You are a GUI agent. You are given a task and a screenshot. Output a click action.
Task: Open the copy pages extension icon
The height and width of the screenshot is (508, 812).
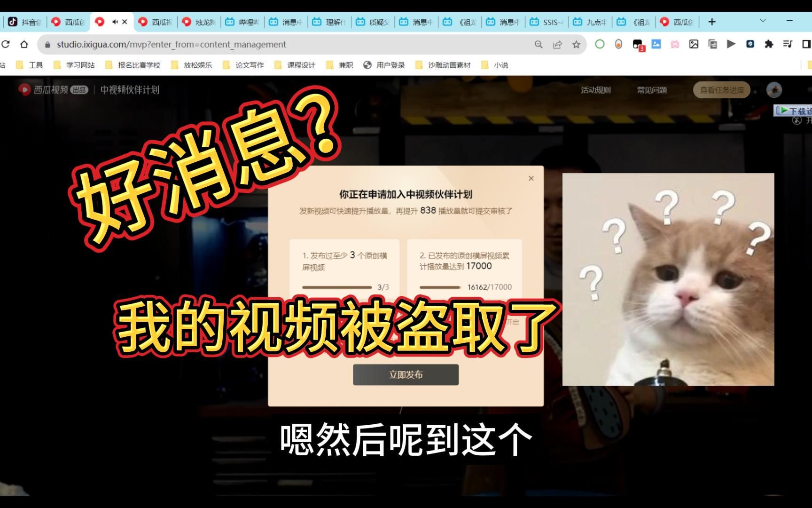712,44
